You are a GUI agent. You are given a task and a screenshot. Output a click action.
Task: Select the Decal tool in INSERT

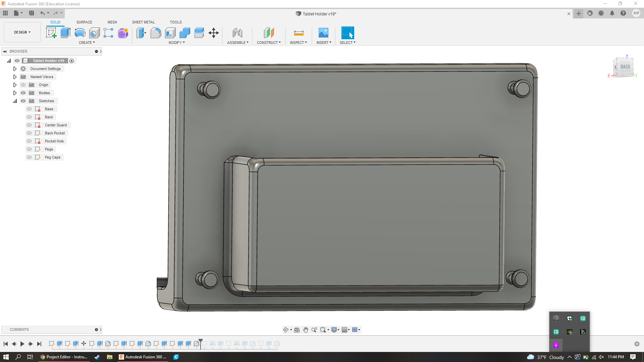point(323,33)
